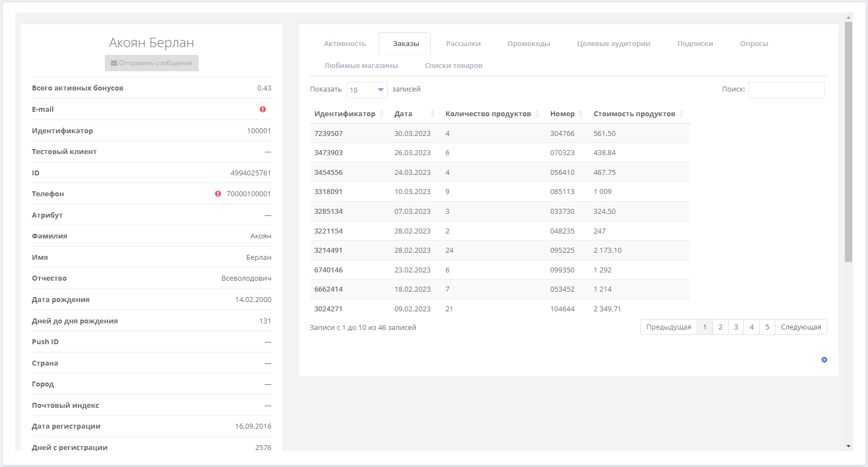Go to page 3 of orders
This screenshot has width=868, height=467.
click(x=736, y=327)
